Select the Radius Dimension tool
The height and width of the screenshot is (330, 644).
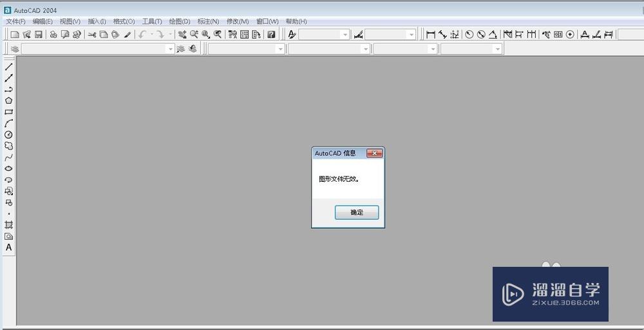click(469, 35)
